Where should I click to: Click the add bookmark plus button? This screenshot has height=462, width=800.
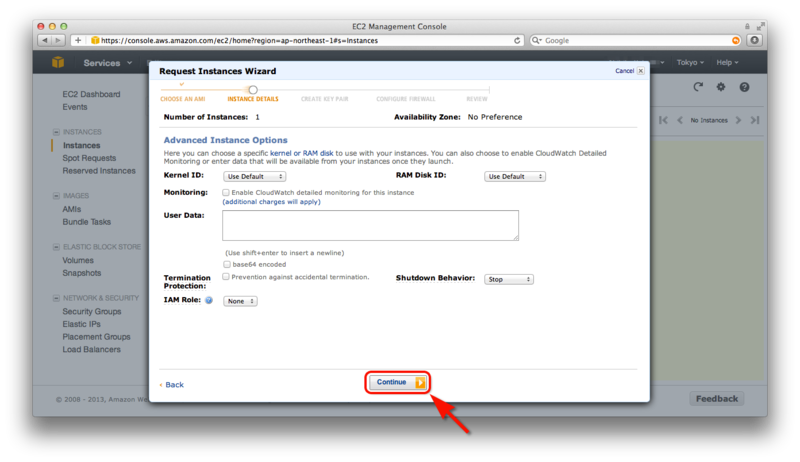(78, 40)
